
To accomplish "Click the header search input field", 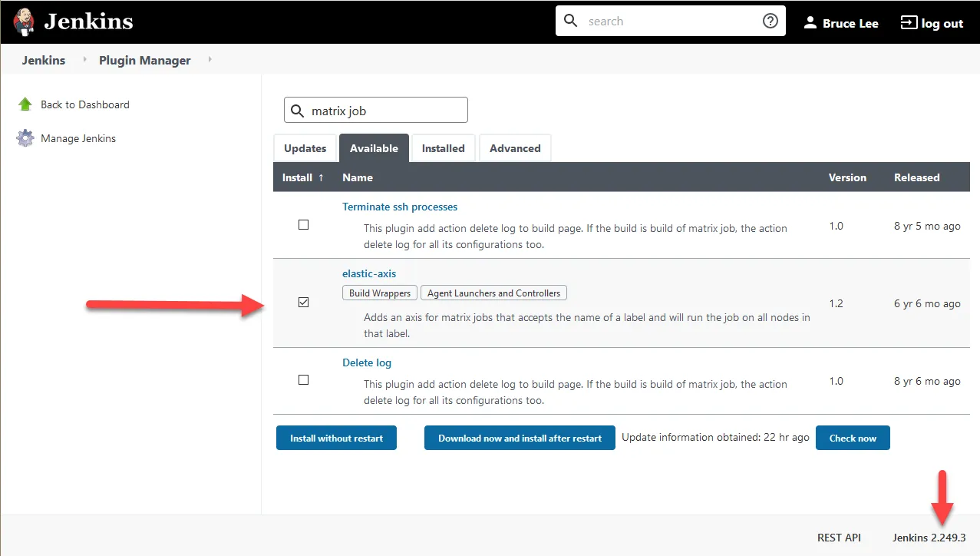I will point(671,21).
